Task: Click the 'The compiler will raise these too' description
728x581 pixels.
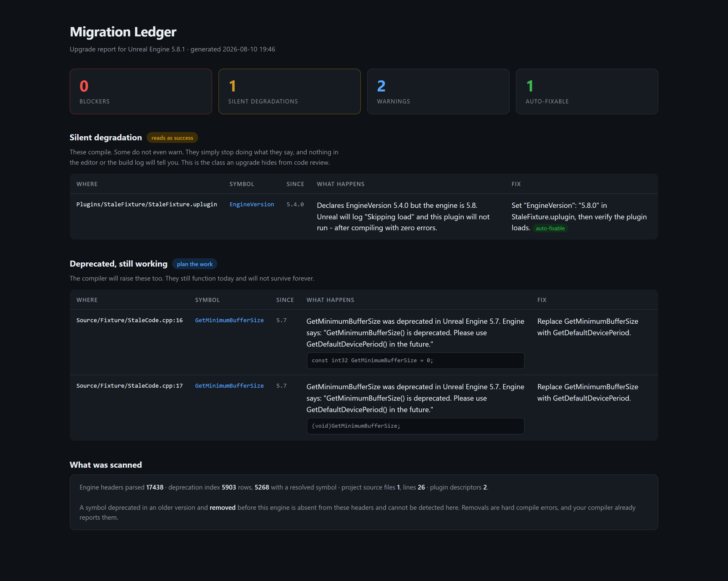Action: pos(192,278)
